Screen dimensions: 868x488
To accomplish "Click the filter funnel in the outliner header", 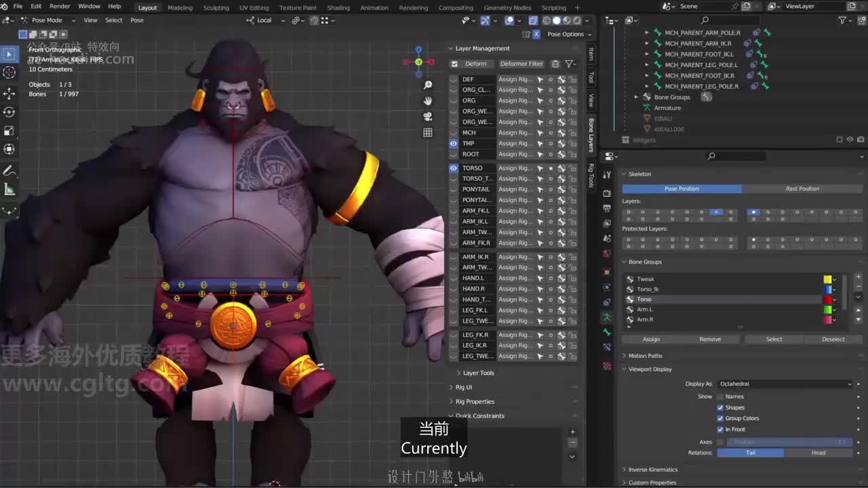I will (x=843, y=20).
